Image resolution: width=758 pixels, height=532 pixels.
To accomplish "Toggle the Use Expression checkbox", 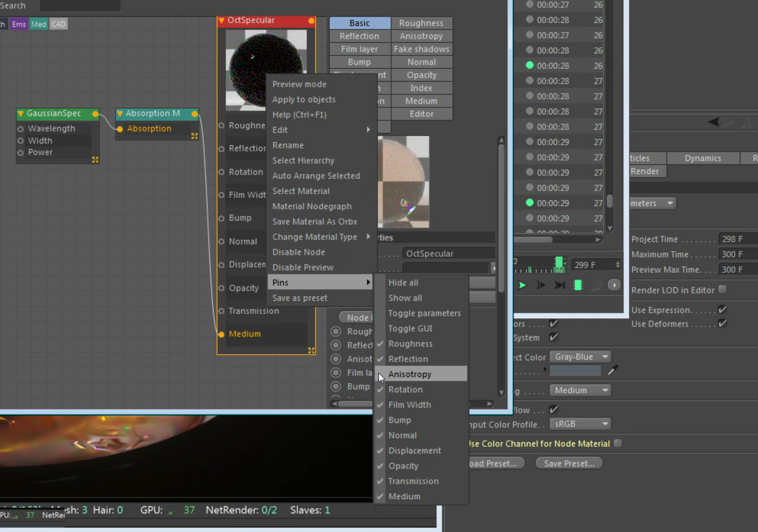I will coord(722,310).
